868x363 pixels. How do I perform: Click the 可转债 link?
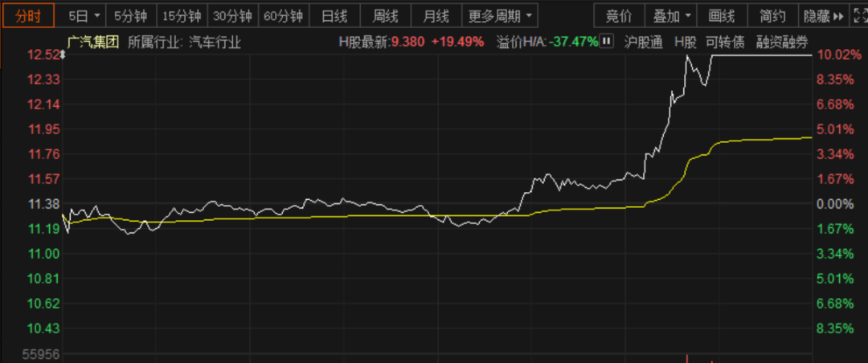pos(725,42)
